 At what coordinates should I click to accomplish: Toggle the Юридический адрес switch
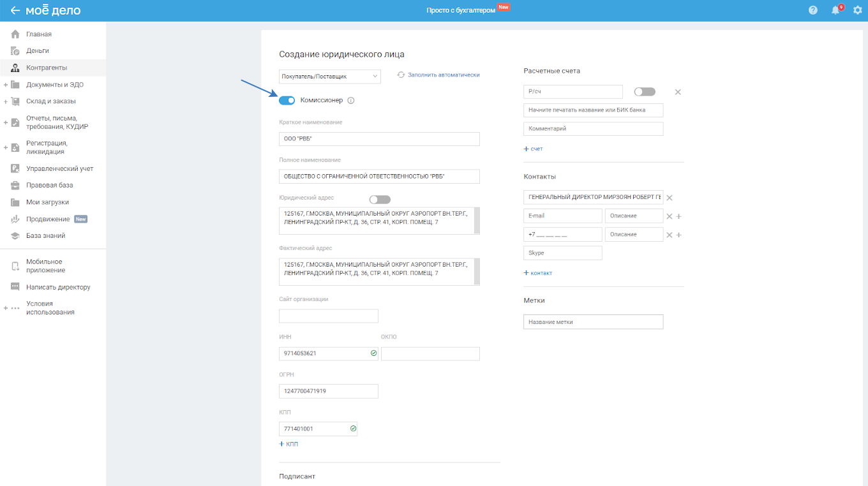coord(380,200)
